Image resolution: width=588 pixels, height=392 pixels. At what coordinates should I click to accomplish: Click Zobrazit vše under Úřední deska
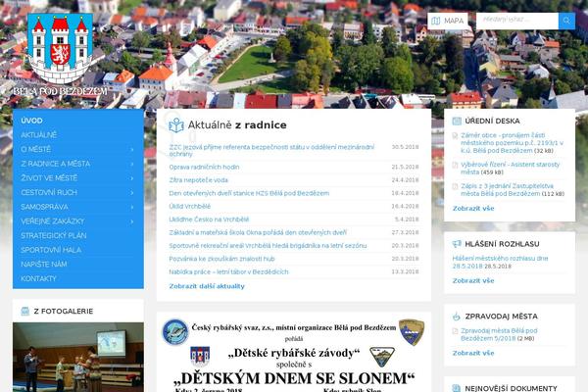click(x=473, y=208)
